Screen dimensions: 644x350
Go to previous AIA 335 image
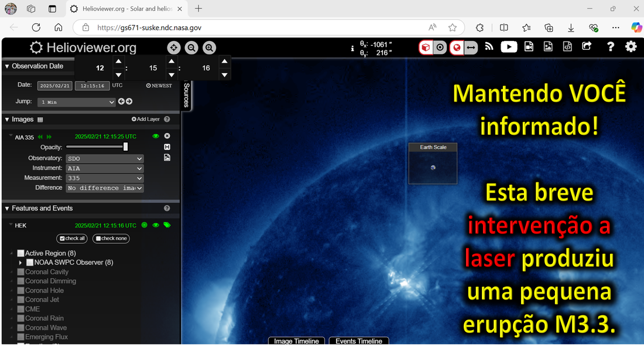40,137
